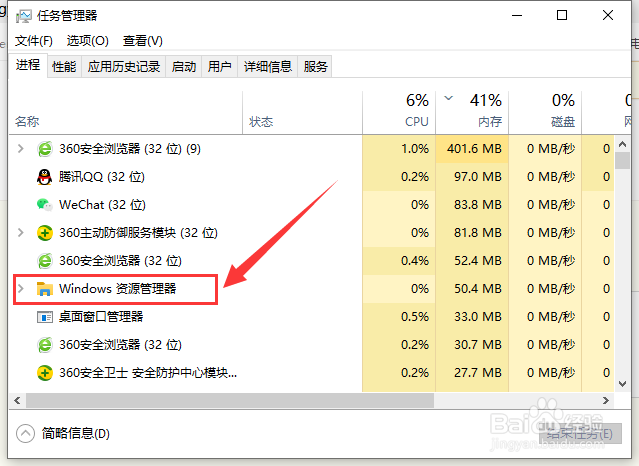Click the Task Manager title bar icon

(x=23, y=16)
